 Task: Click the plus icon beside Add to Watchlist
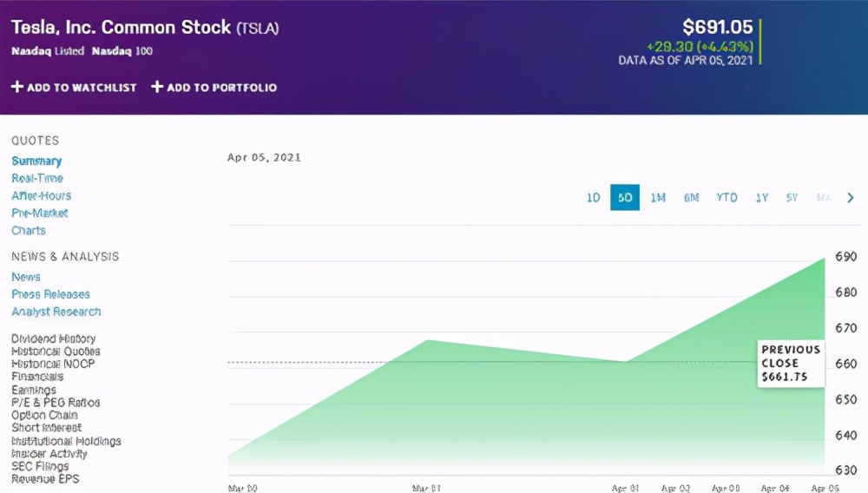click(17, 87)
